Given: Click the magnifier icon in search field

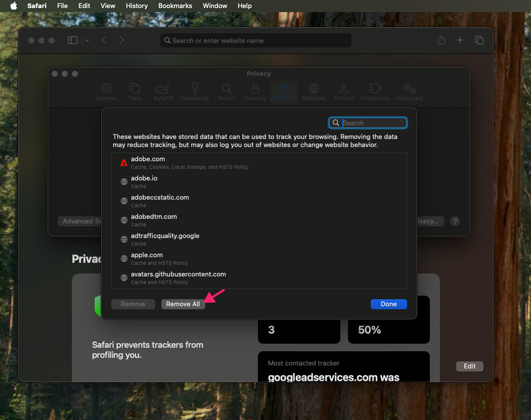Looking at the screenshot, I should 336,123.
